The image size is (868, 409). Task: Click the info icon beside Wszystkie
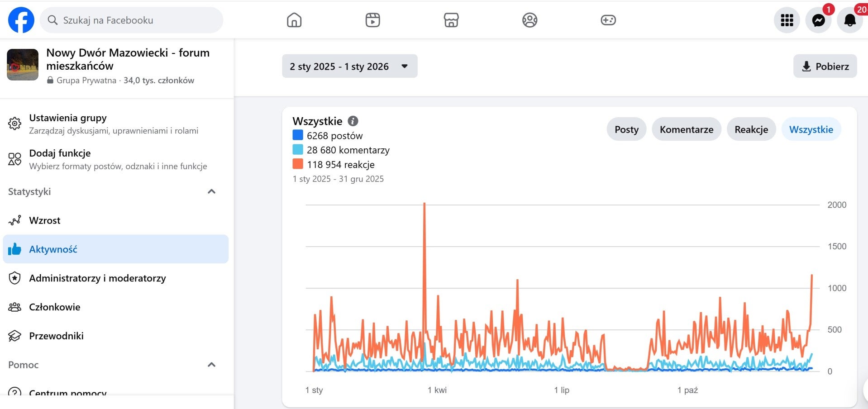(x=353, y=121)
